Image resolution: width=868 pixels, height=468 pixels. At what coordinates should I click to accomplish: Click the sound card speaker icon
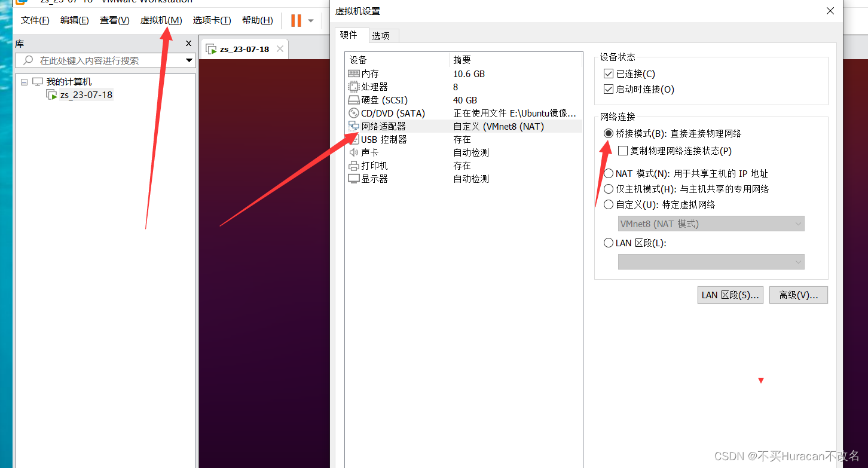tap(353, 152)
